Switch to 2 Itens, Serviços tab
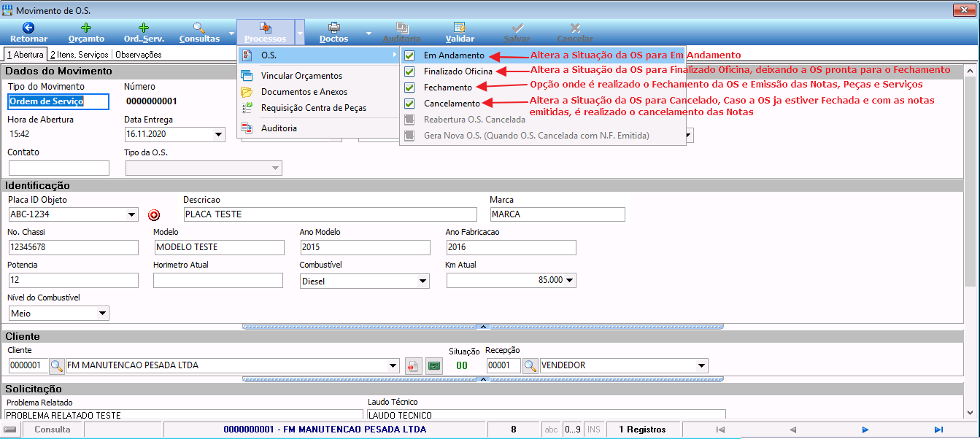Screen dimensions: 980x439 click(79, 55)
